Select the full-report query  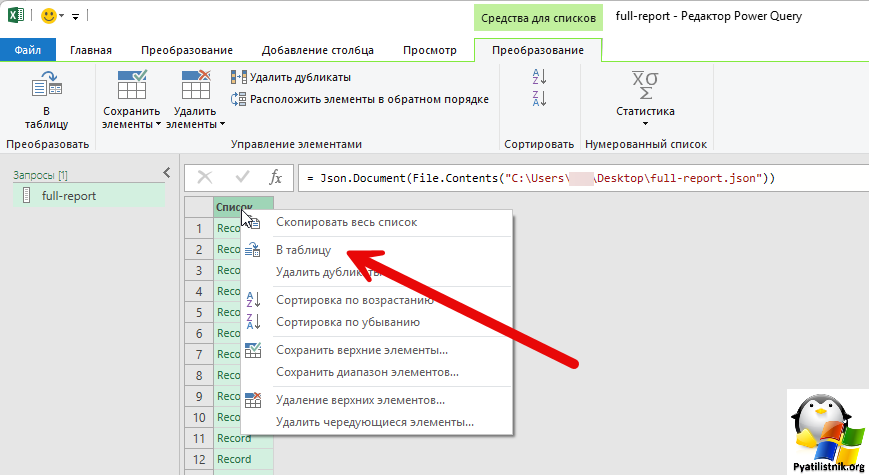pos(89,196)
